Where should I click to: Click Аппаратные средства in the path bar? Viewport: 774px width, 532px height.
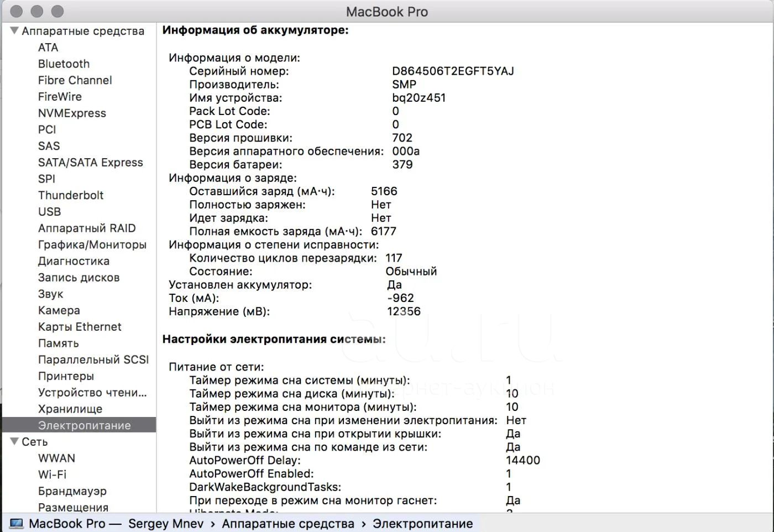[x=288, y=524]
